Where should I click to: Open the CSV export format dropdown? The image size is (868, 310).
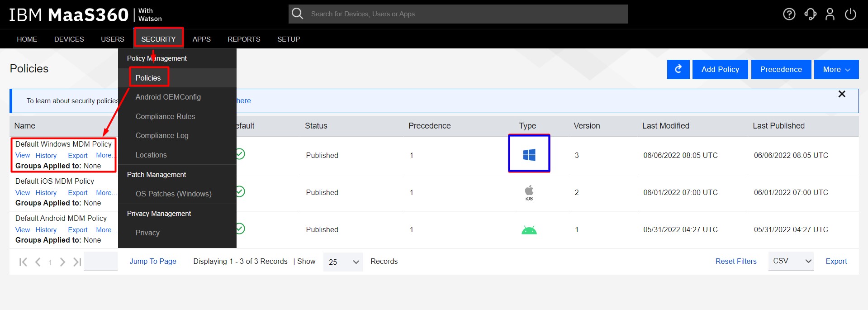791,261
